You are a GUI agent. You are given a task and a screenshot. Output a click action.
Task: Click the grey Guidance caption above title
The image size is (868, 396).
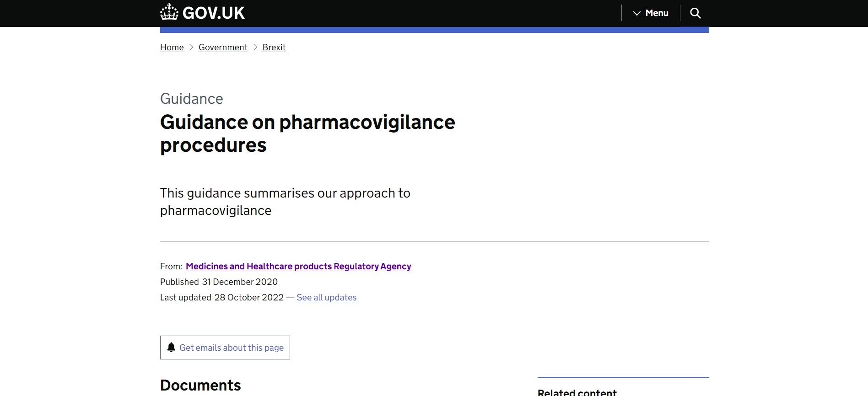[x=191, y=99]
